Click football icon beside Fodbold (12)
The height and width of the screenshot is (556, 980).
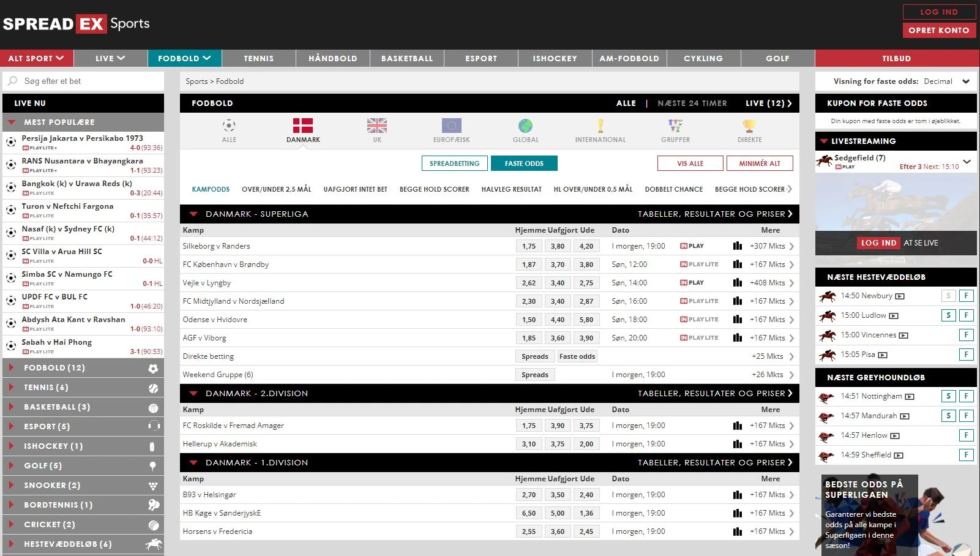click(153, 368)
